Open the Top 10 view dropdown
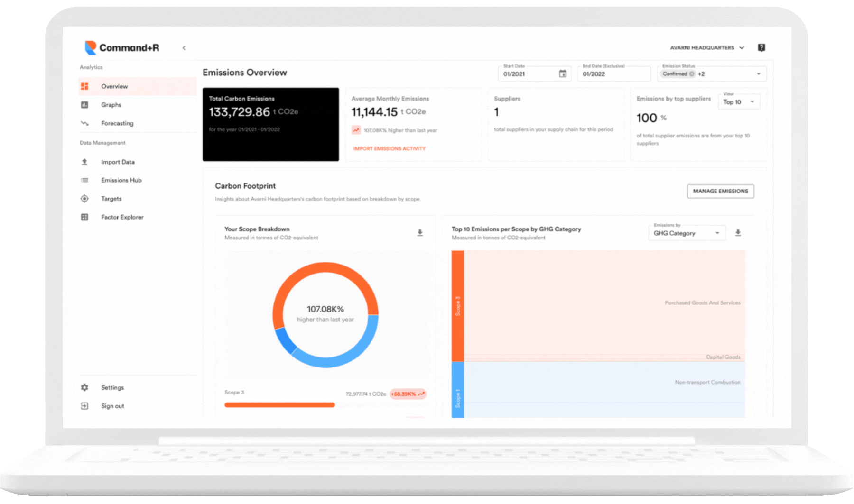The image size is (854, 504). (x=739, y=101)
